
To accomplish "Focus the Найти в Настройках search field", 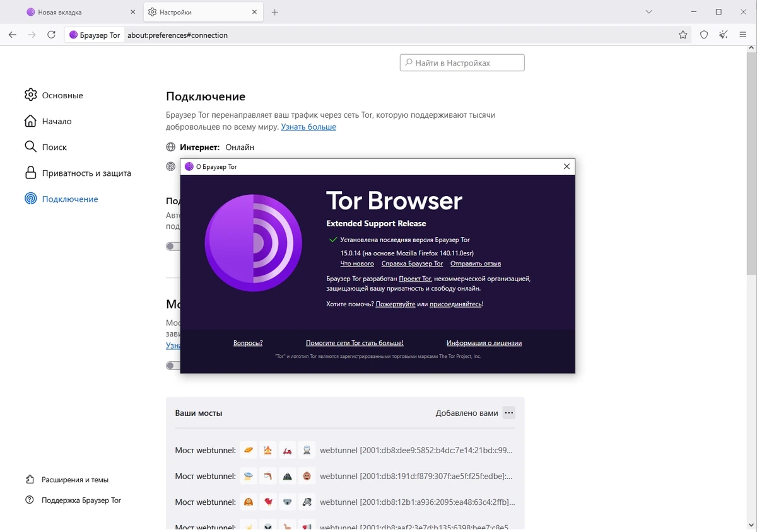I will (462, 63).
